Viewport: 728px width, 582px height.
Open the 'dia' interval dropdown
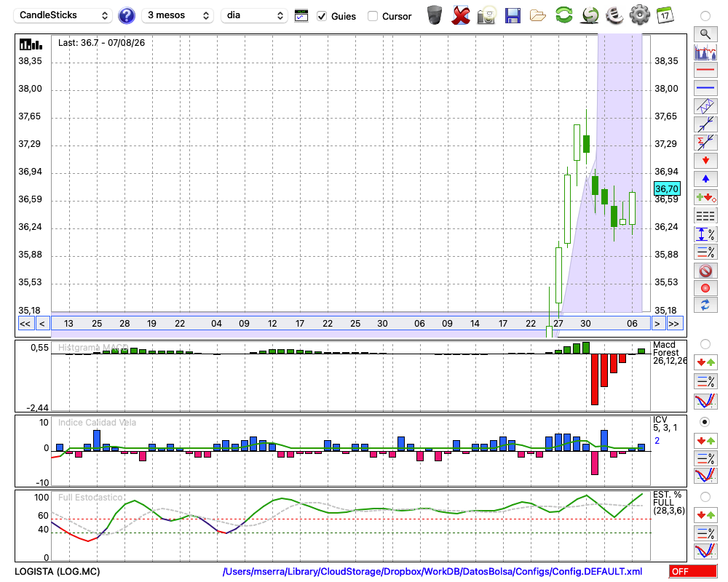[254, 16]
